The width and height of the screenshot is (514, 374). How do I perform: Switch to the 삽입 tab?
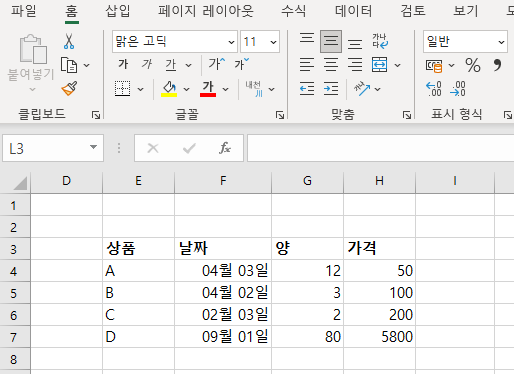point(118,11)
